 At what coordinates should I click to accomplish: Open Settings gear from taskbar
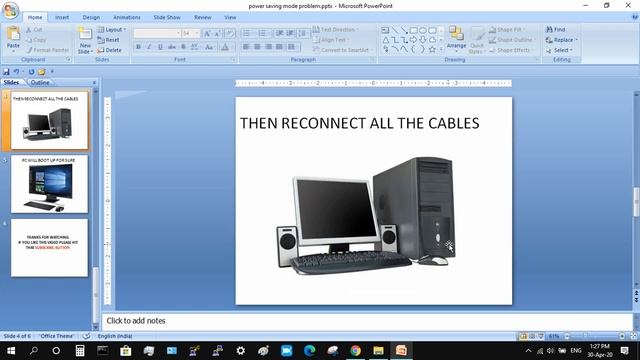[x=241, y=351]
